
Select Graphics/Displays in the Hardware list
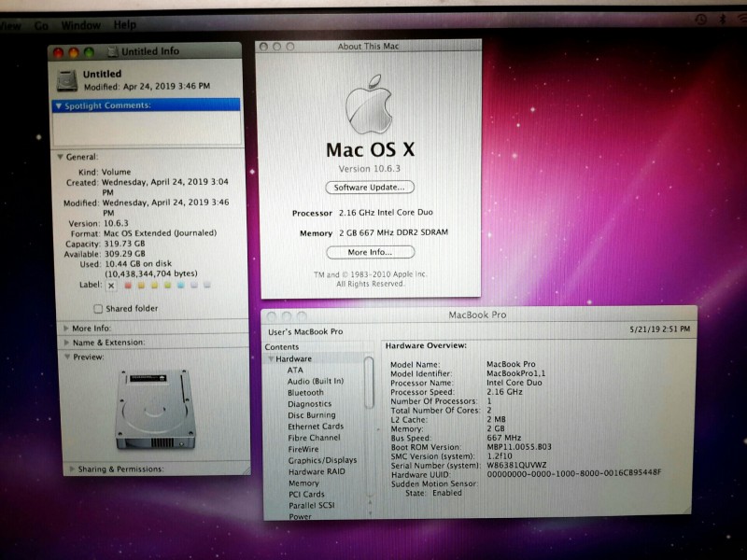point(322,460)
